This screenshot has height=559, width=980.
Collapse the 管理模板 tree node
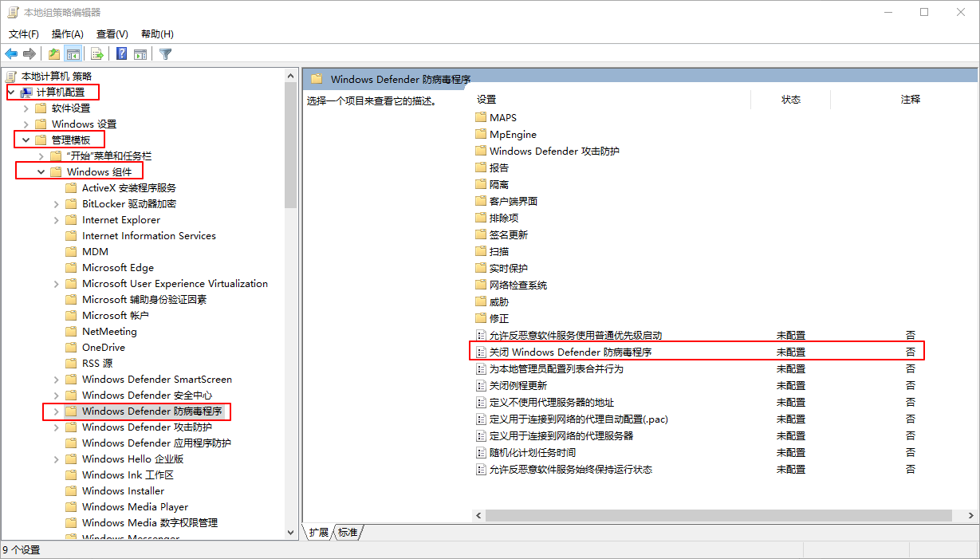[26, 140]
